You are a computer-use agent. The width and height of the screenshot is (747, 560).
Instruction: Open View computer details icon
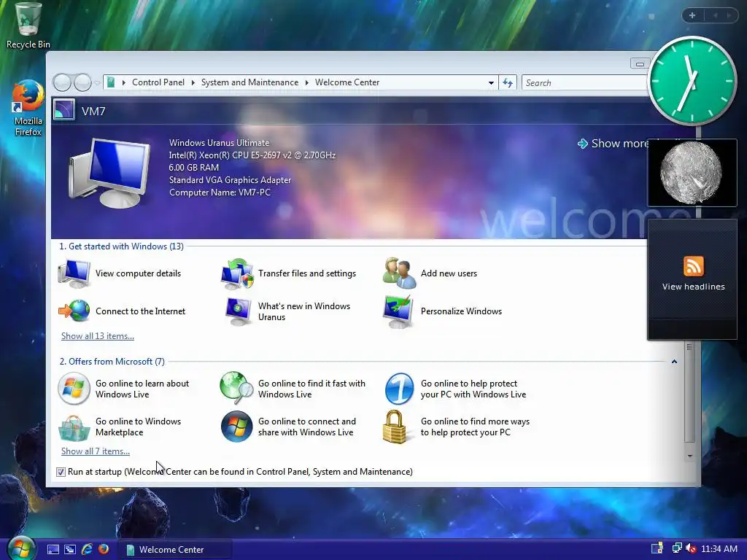click(74, 273)
